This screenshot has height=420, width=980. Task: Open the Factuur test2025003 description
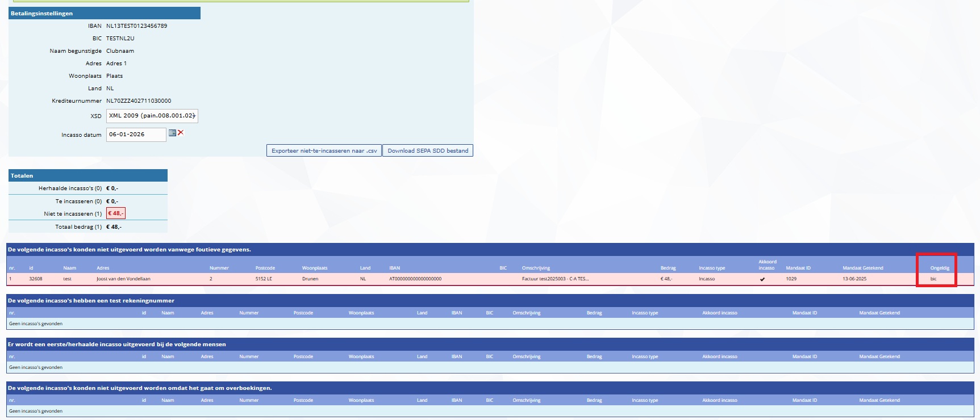tap(554, 279)
